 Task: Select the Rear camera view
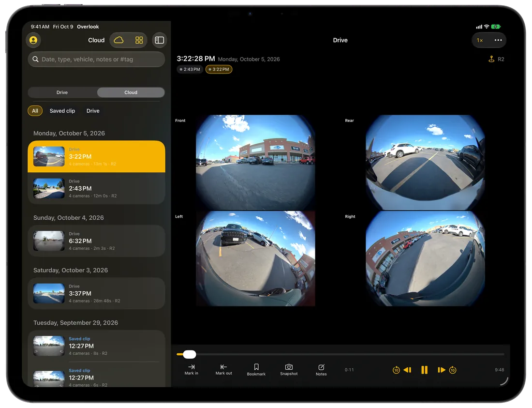click(x=425, y=163)
